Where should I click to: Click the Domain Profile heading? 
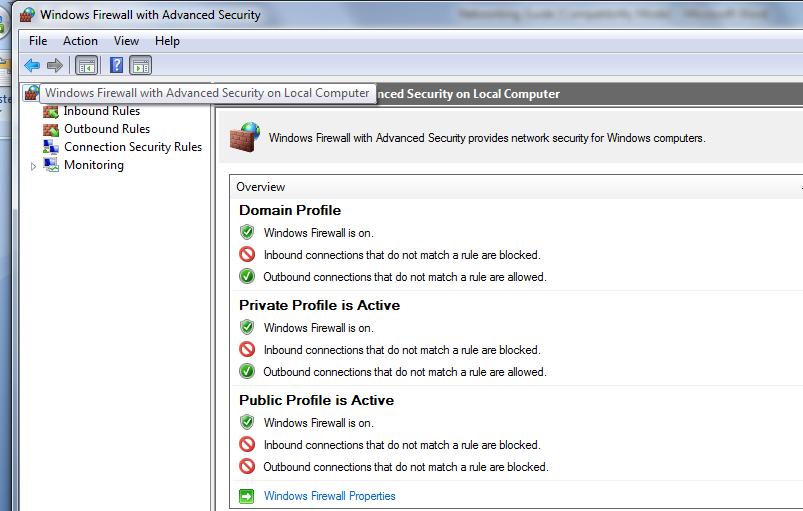coord(290,210)
